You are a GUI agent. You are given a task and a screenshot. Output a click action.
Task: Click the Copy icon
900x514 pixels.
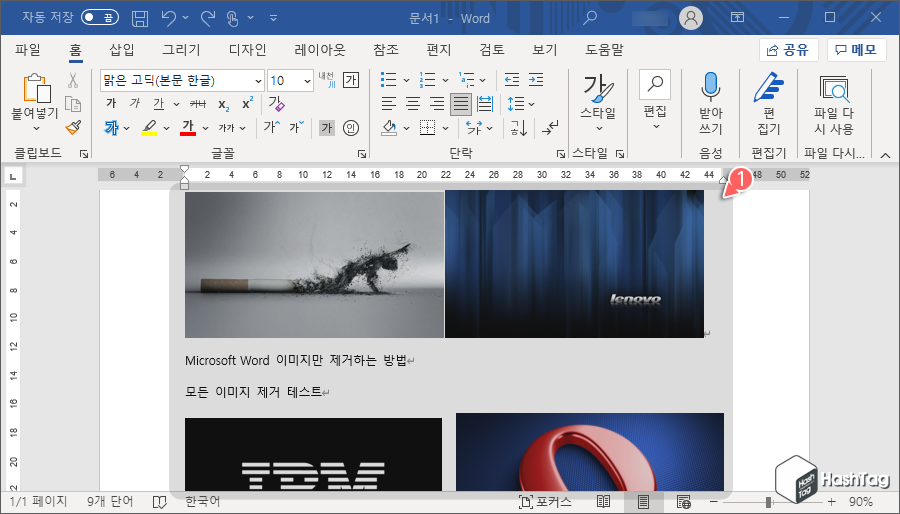pyautogui.click(x=73, y=104)
